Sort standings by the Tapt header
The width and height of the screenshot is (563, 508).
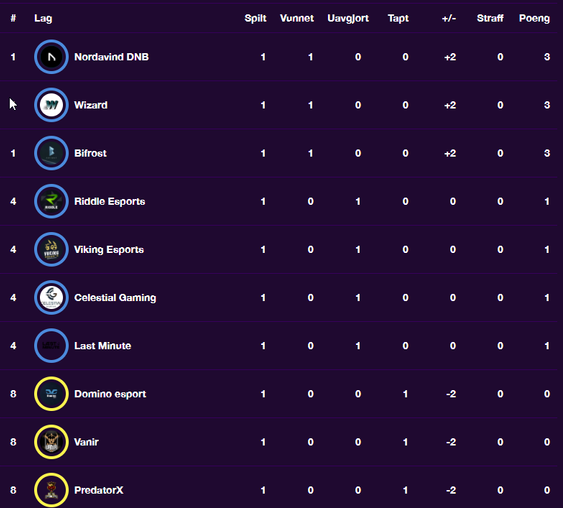[398, 18]
